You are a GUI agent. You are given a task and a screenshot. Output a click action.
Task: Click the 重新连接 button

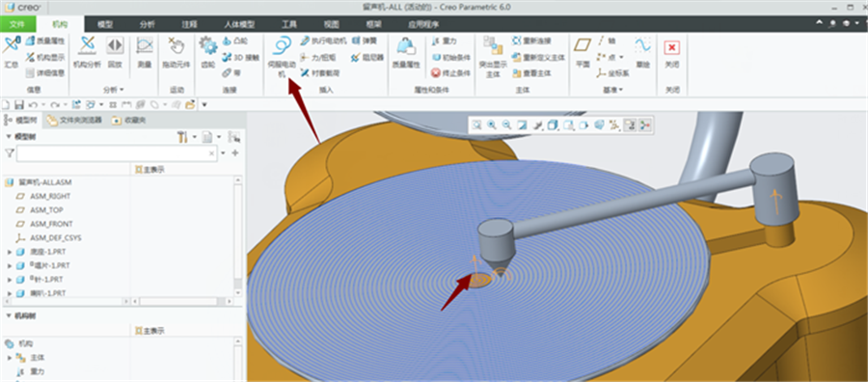click(530, 41)
